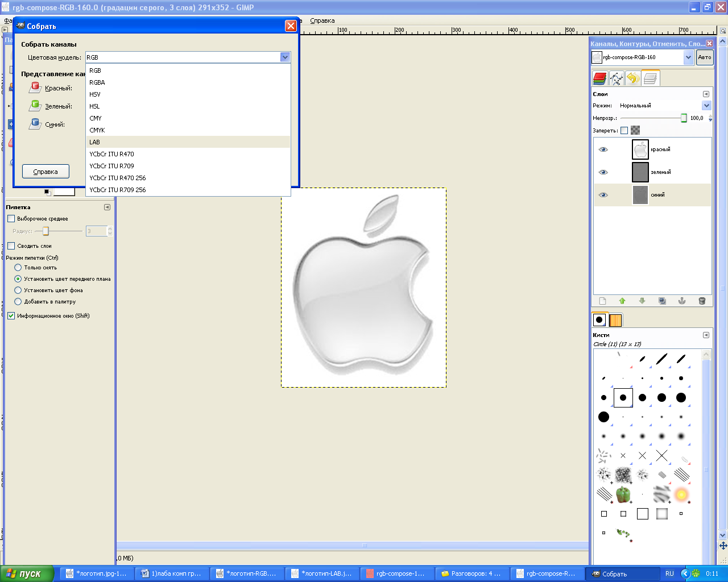Viewport: 728px width, 582px height.
Task: Duplicate the selected layer
Action: [662, 301]
